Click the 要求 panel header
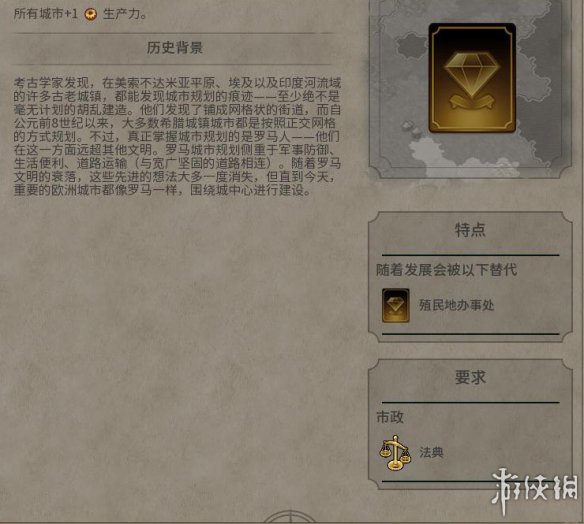The height and width of the screenshot is (524, 584). (x=470, y=377)
